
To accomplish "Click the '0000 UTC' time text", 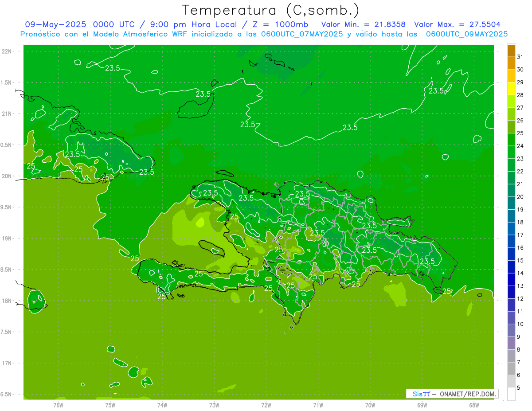I will (x=113, y=24).
